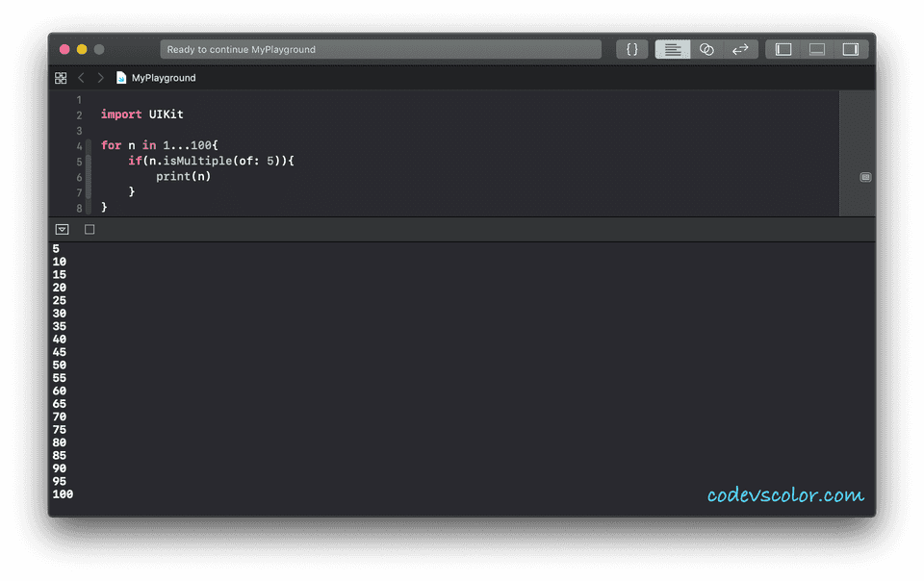Click the code folding ribbon beside line 5

coord(89,161)
